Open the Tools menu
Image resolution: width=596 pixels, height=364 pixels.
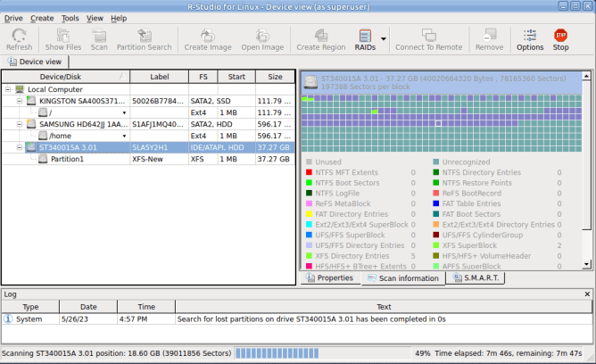click(x=70, y=18)
